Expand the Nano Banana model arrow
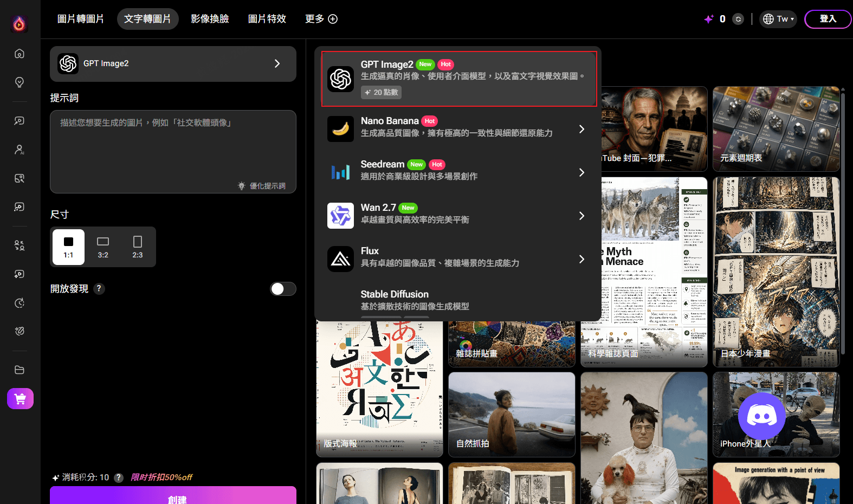This screenshot has height=504, width=853. (x=581, y=129)
